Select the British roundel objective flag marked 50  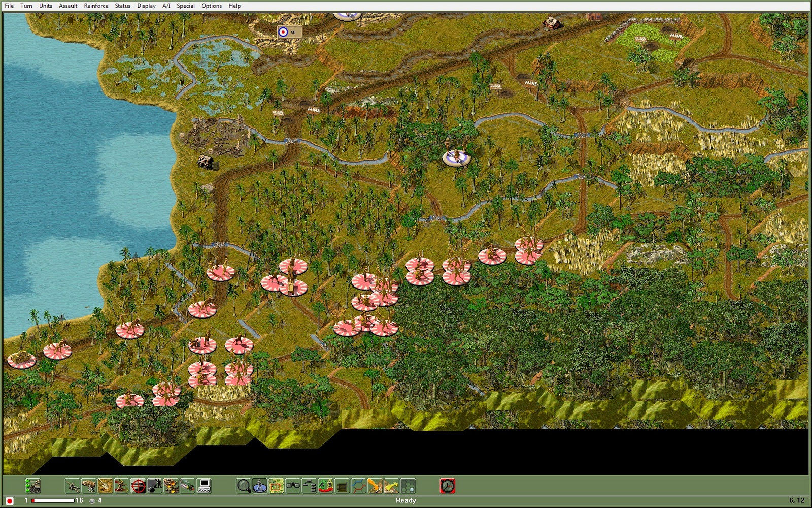pyautogui.click(x=290, y=32)
